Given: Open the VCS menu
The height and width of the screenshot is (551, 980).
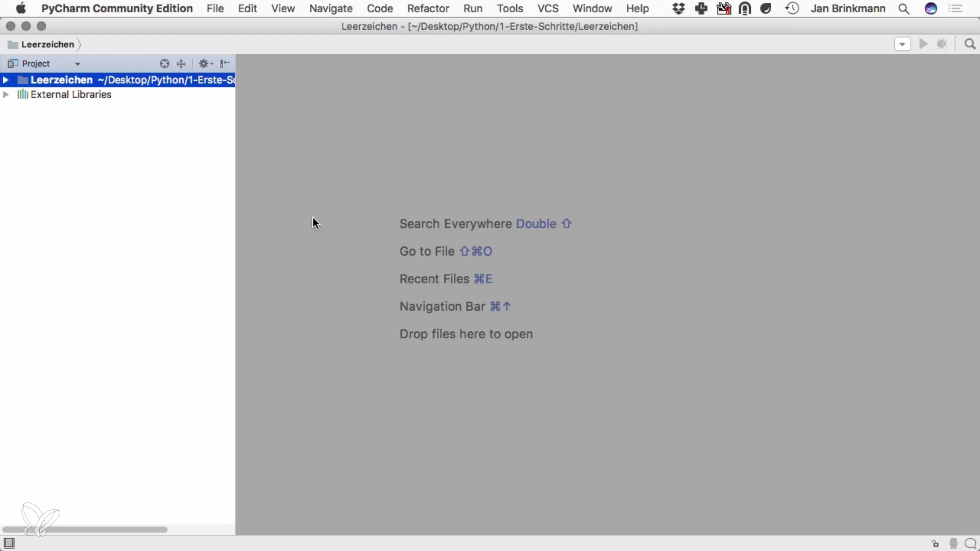Looking at the screenshot, I should [548, 9].
